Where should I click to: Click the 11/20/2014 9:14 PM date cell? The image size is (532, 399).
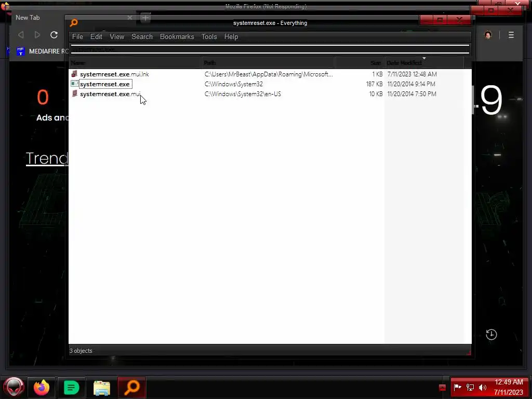(x=411, y=84)
